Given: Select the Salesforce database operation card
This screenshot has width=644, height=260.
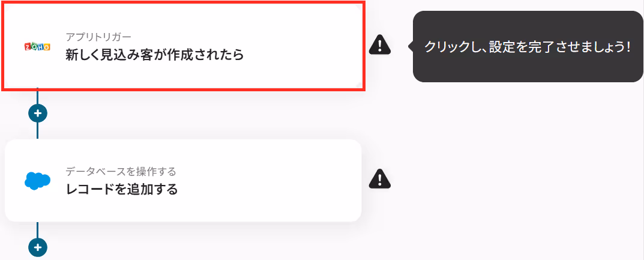Looking at the screenshot, I should [x=183, y=180].
